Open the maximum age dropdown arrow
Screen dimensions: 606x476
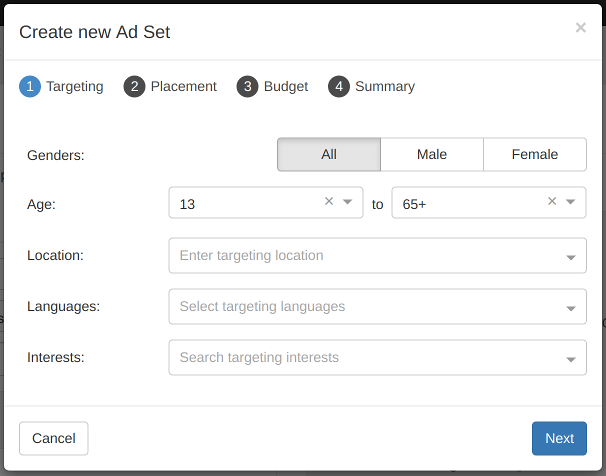coord(570,202)
